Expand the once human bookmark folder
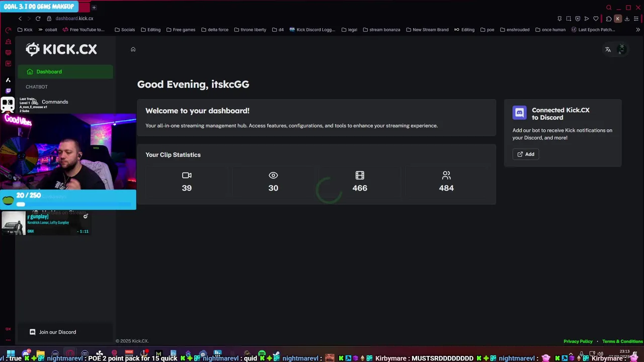 click(x=550, y=30)
